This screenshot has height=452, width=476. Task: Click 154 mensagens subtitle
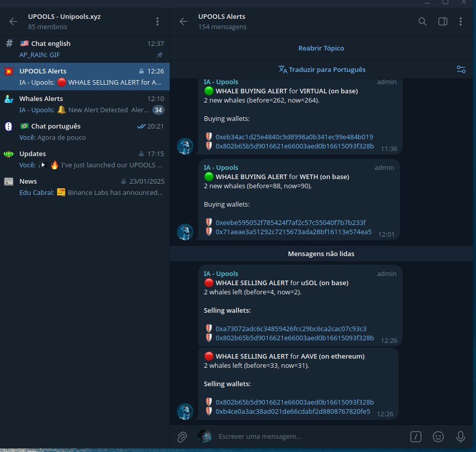pyautogui.click(x=222, y=27)
